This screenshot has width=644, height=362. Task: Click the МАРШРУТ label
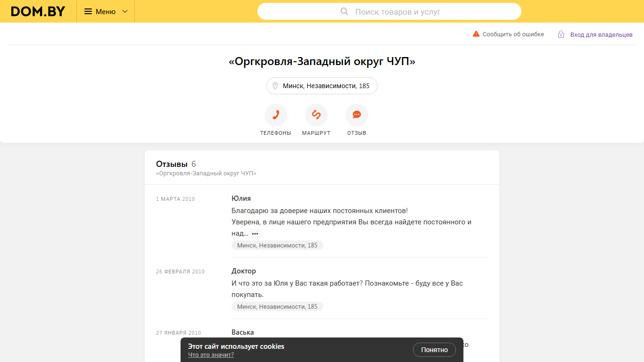316,133
